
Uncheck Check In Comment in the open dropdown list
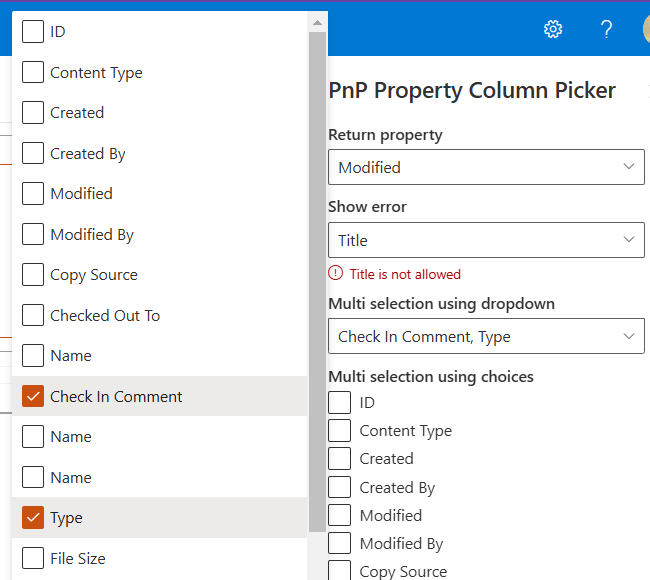click(33, 397)
